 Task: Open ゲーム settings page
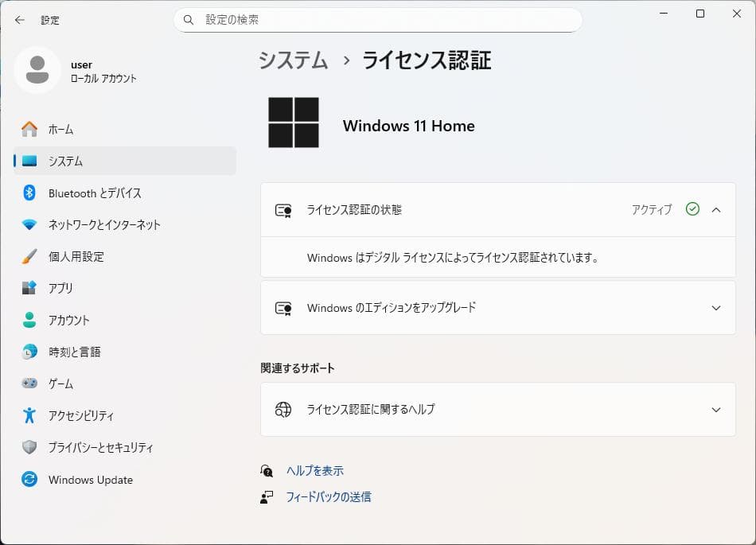(x=125, y=383)
